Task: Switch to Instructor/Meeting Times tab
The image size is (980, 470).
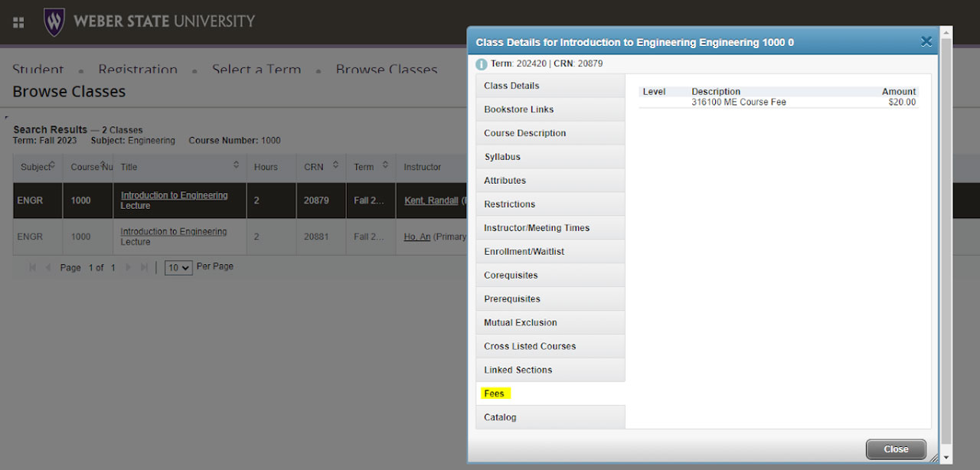Action: [537, 228]
